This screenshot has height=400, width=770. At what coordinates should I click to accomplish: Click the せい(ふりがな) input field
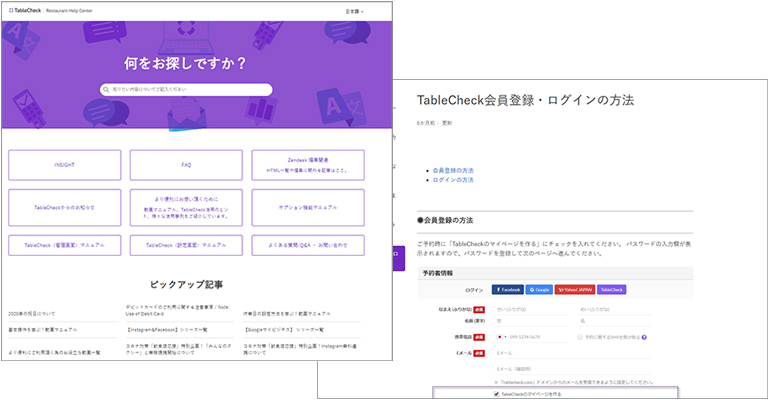pyautogui.click(x=531, y=310)
